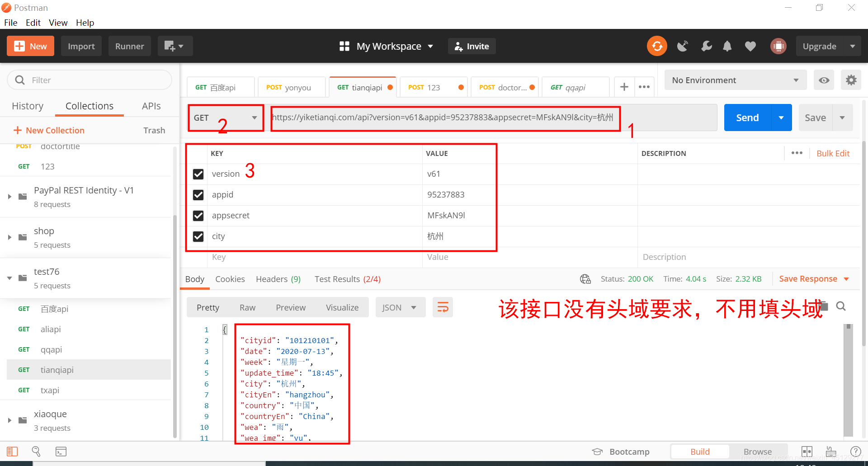
Task: Switch to Browse mode
Action: (758, 452)
